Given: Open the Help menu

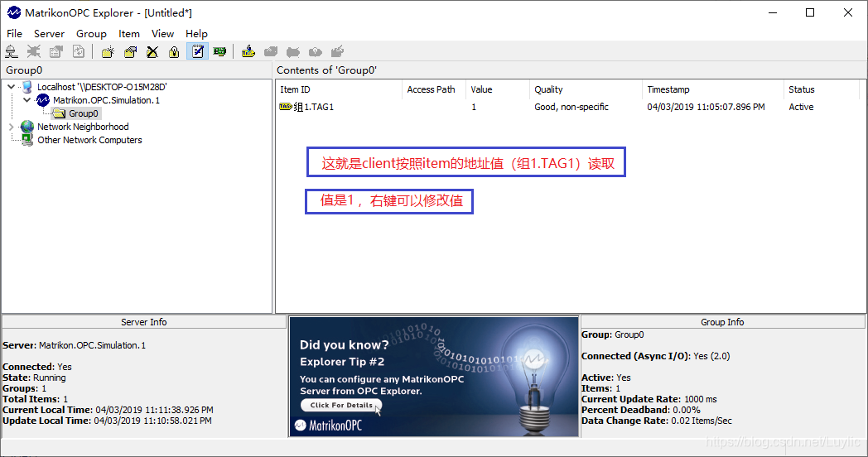Looking at the screenshot, I should click(196, 34).
